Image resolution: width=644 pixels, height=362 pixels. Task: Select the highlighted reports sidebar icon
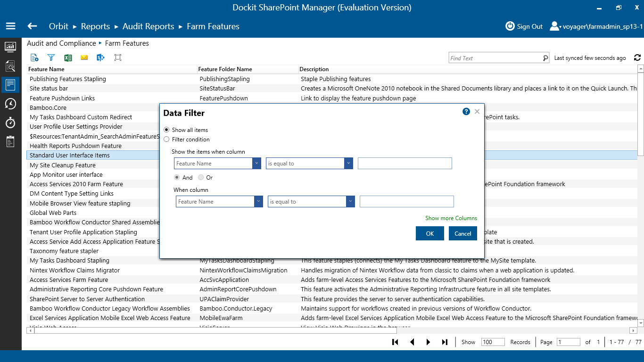coord(10,85)
